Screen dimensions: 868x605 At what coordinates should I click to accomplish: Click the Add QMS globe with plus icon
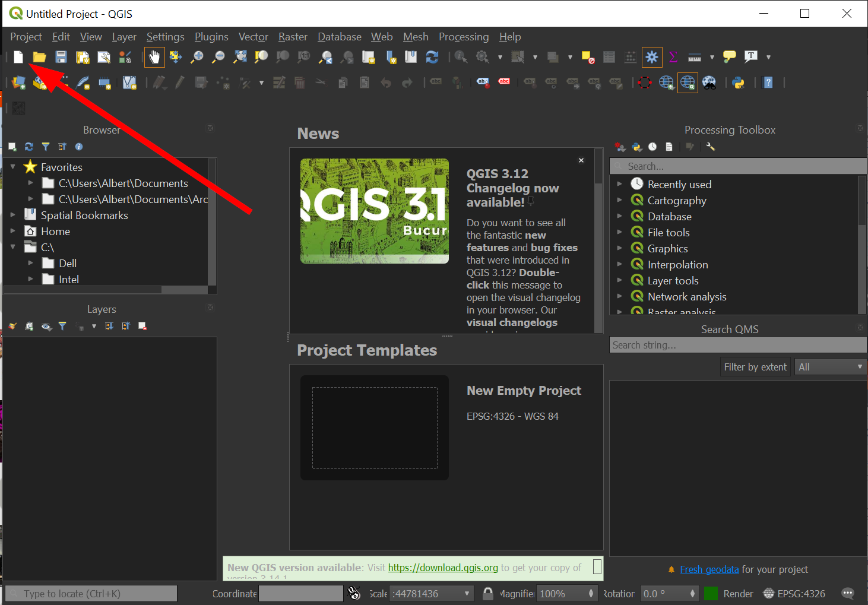666,83
